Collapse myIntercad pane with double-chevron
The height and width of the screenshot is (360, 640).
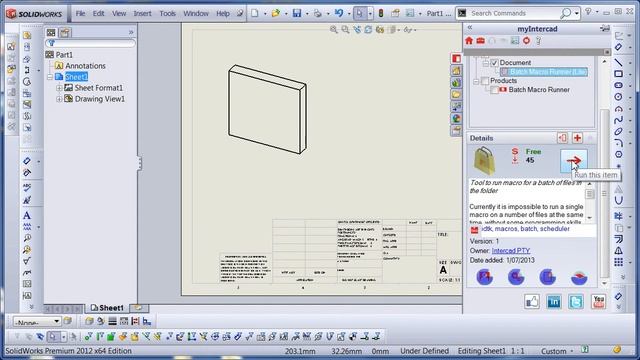(x=470, y=27)
